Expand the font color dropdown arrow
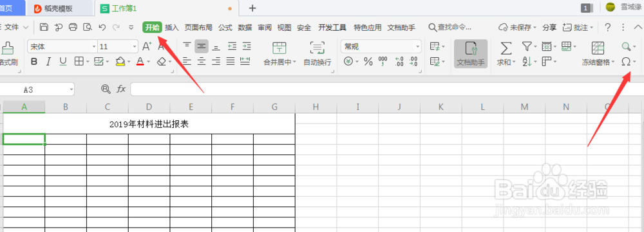This screenshot has height=232, width=644. pos(149,62)
